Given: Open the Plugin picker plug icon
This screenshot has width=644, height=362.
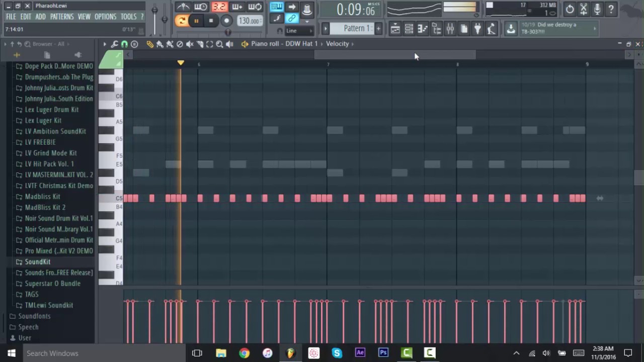Looking at the screenshot, I should click(x=477, y=29).
